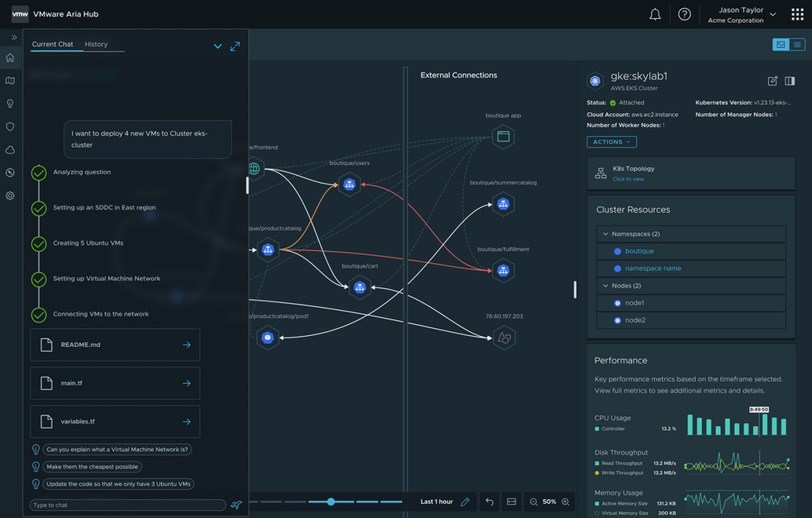The height and width of the screenshot is (518, 812).
Task: Collapse the Nodes (2) section
Action: (x=605, y=286)
